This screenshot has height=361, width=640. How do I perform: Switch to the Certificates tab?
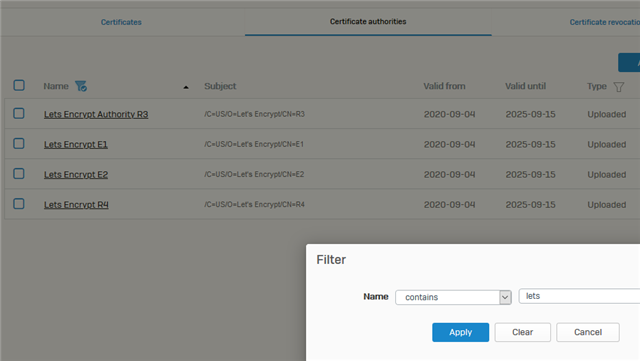tap(121, 22)
